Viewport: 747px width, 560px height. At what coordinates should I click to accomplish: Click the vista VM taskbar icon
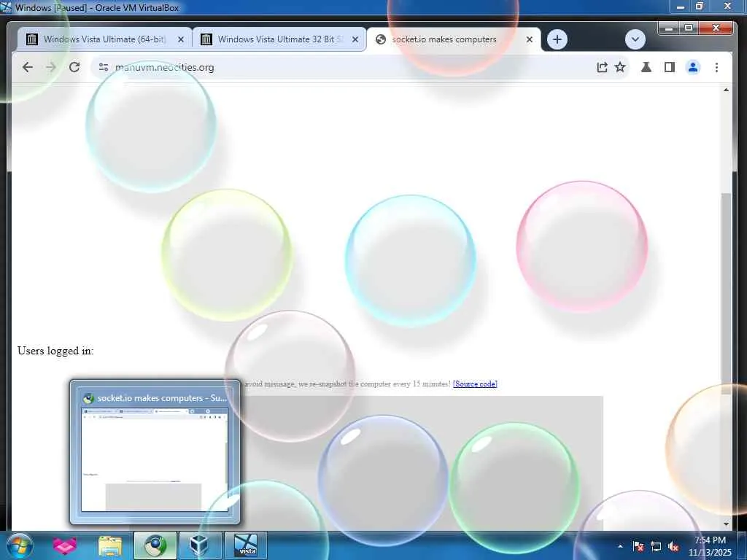point(246,545)
